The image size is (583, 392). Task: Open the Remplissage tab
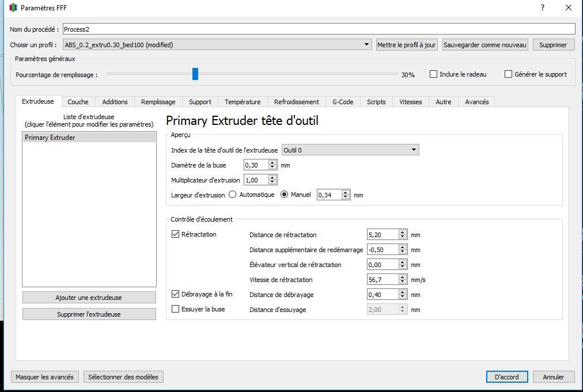tap(158, 102)
